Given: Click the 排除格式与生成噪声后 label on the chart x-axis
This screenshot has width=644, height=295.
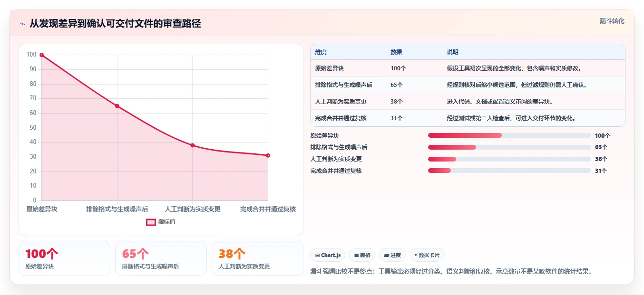Looking at the screenshot, I should 117,209.
